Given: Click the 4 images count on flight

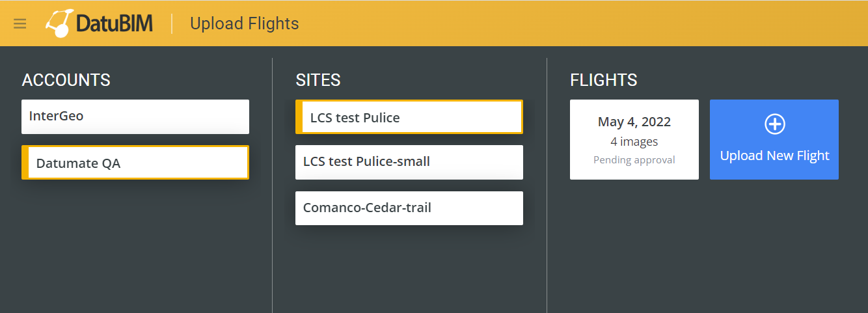Looking at the screenshot, I should [634, 141].
